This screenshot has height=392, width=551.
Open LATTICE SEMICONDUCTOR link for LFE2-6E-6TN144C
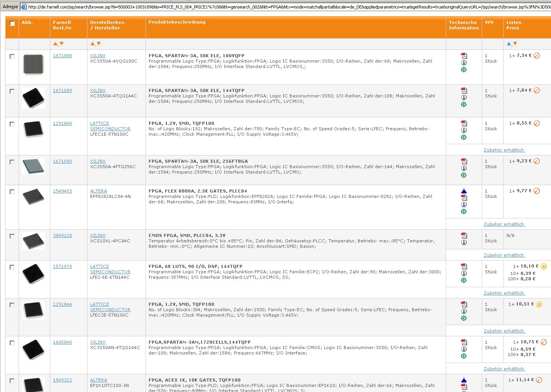click(110, 269)
